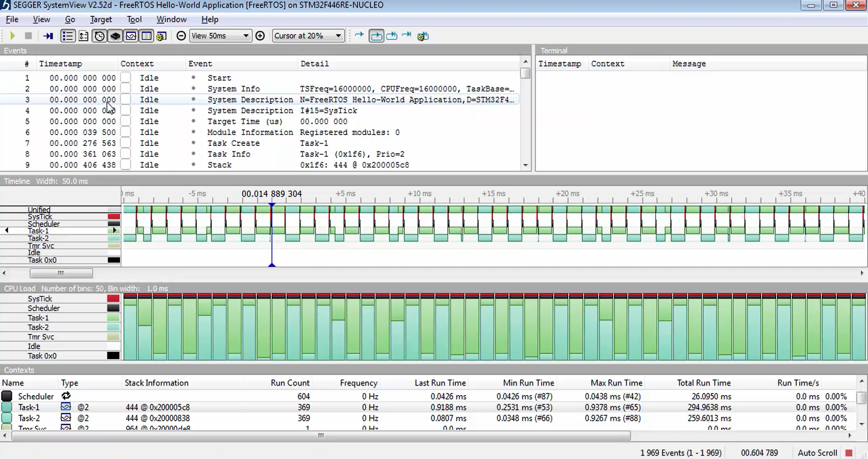Toggle the Timeline window clock icon

[99, 36]
